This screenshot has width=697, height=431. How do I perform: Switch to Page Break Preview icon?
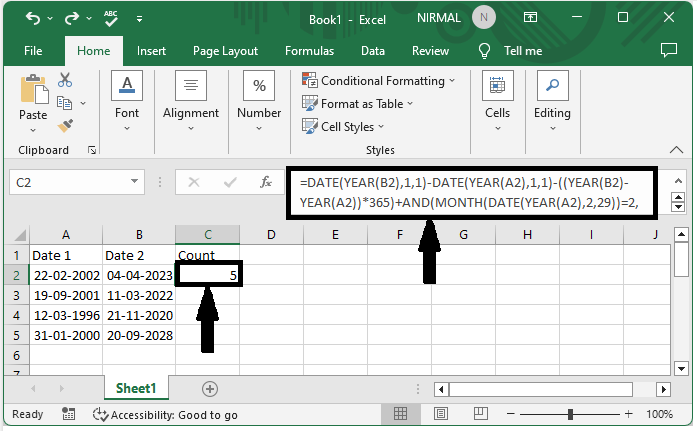pyautogui.click(x=481, y=414)
